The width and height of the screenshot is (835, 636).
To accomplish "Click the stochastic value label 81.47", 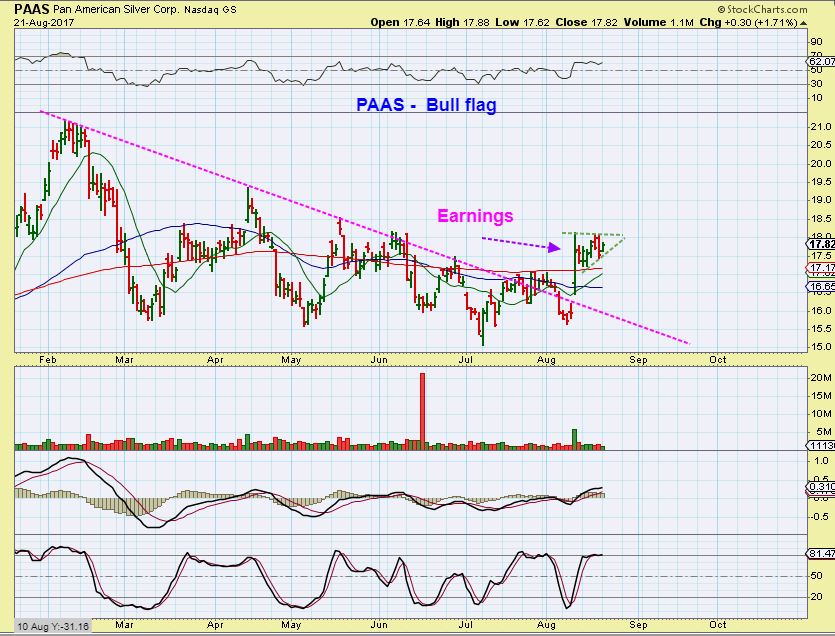I will click(822, 554).
